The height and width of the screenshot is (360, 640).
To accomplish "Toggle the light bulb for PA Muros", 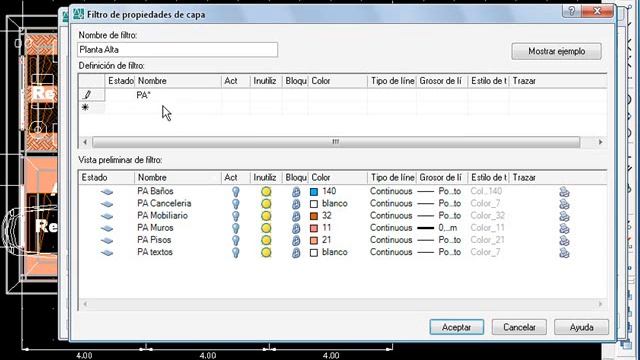I will [236, 229].
